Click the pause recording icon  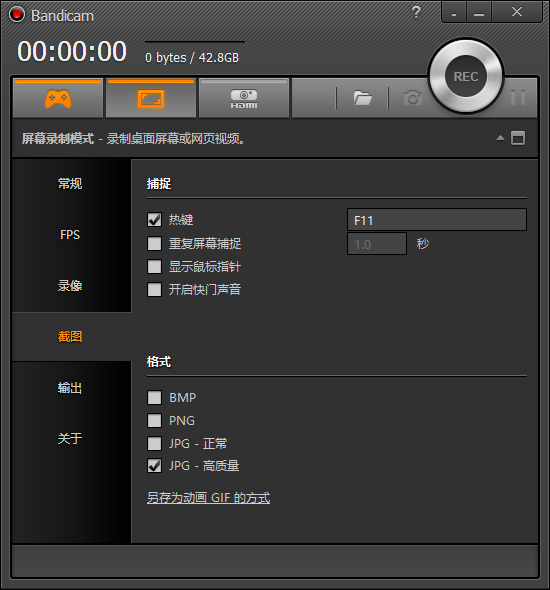tap(518, 98)
